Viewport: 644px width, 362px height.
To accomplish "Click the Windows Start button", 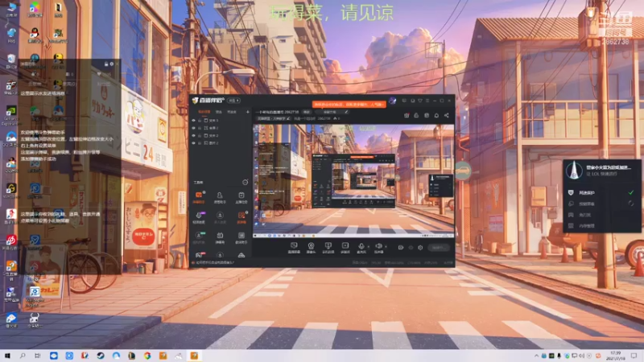I will pos(7,356).
